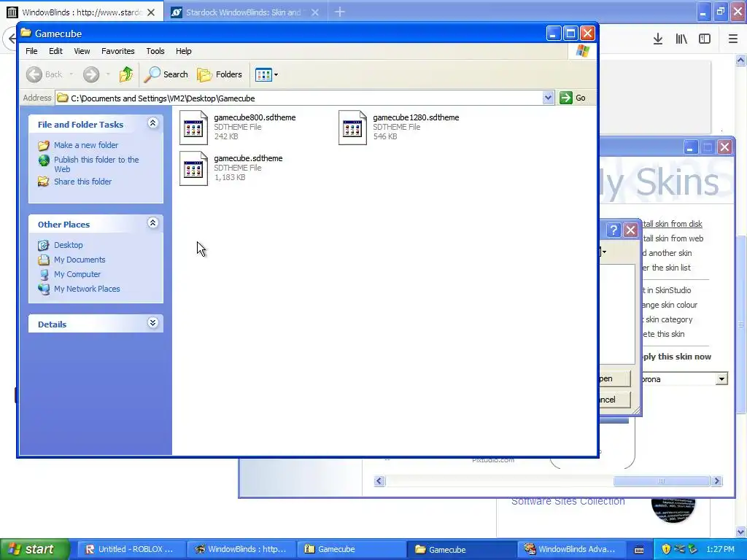Click Firefox page scroll-up arrow

tap(740, 60)
